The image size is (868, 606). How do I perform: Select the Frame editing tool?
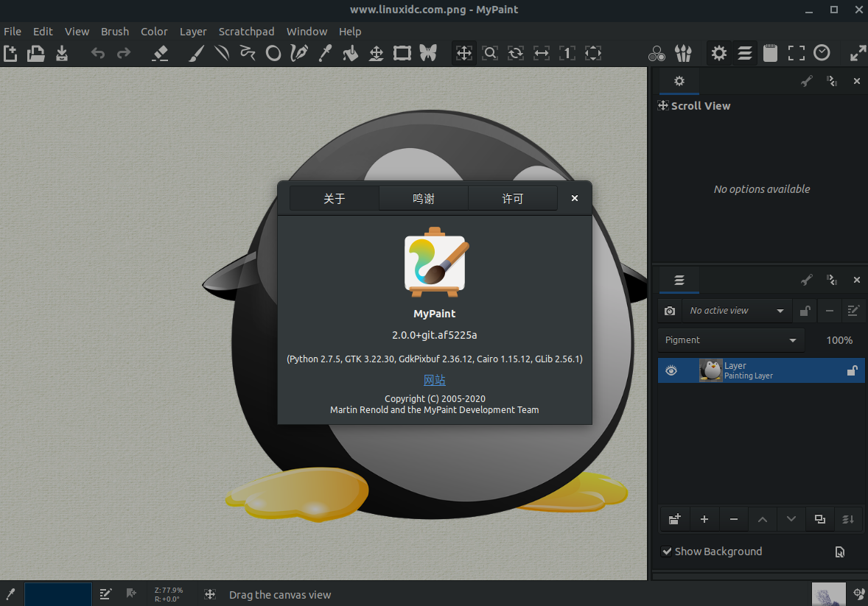(402, 54)
